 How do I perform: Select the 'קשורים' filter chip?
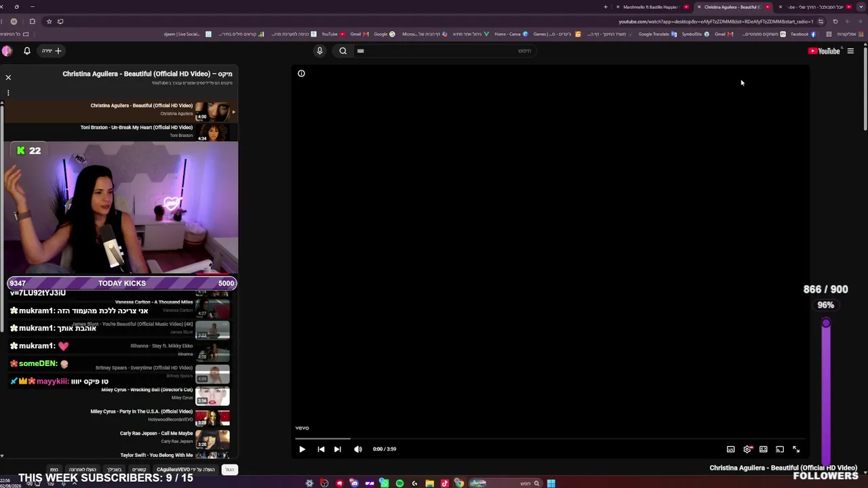point(139,470)
